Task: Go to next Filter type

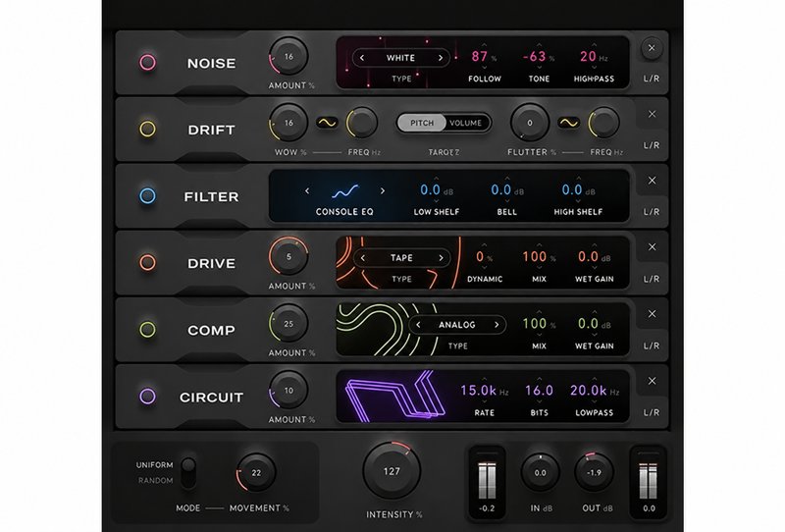Action: click(x=383, y=190)
